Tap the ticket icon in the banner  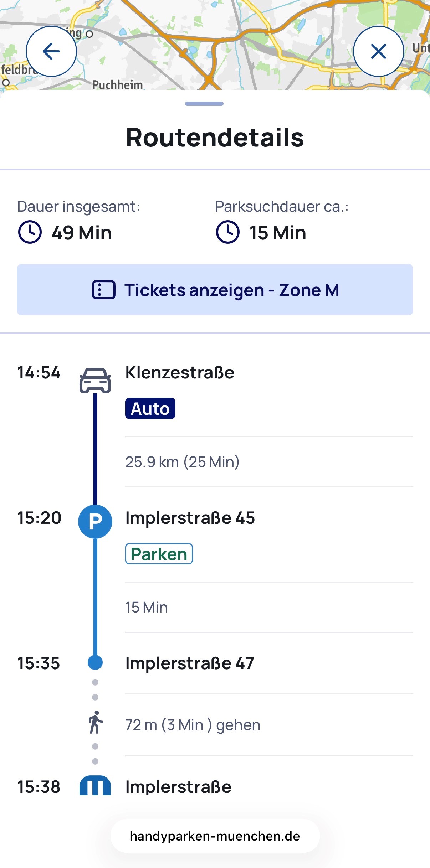[x=104, y=290]
